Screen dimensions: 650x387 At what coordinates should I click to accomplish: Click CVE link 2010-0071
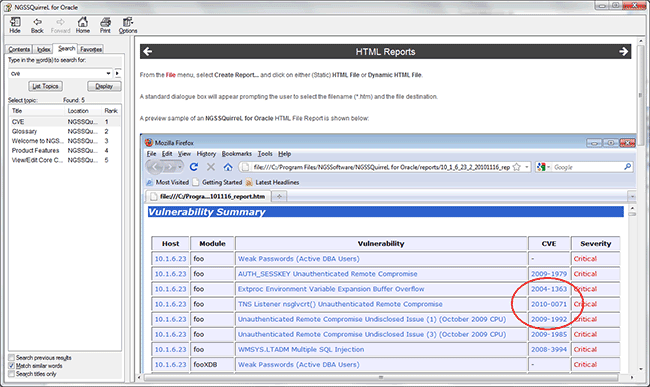point(549,304)
